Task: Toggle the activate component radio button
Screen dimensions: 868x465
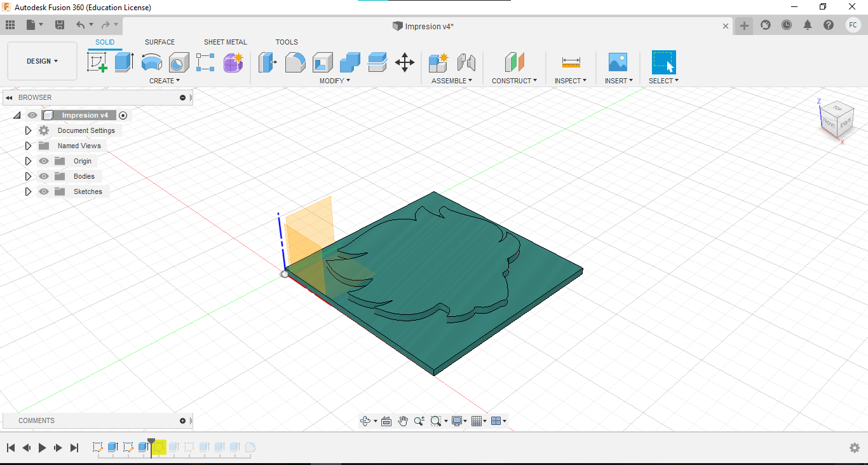Action: pos(123,115)
